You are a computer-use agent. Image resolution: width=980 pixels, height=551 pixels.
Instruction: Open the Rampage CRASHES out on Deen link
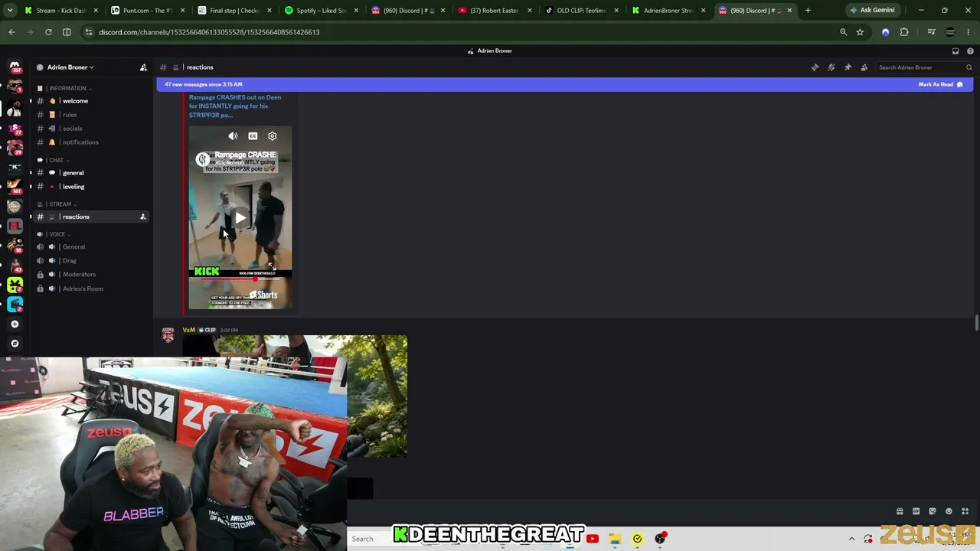(235, 106)
